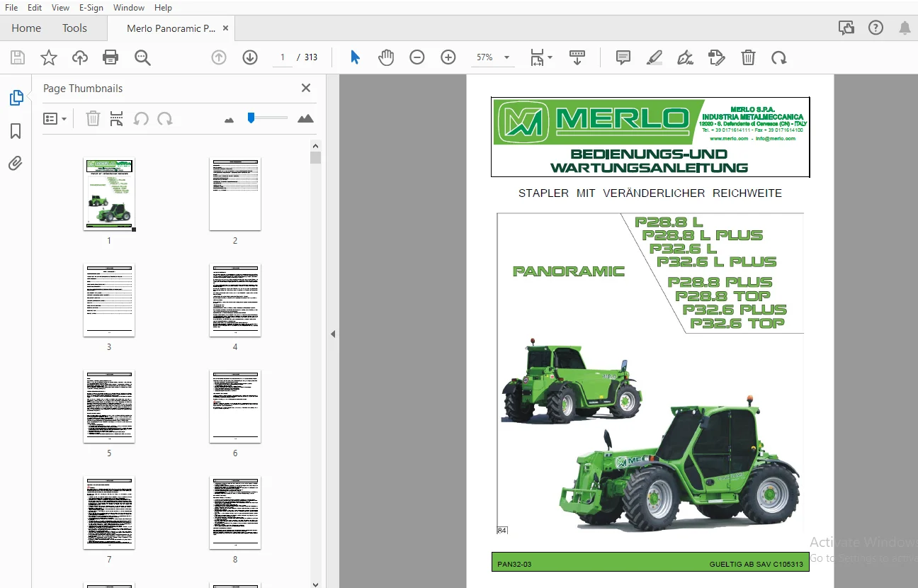
Task: Click the "GUELTIG AB SAV C105313" footer text
Action: (x=756, y=565)
